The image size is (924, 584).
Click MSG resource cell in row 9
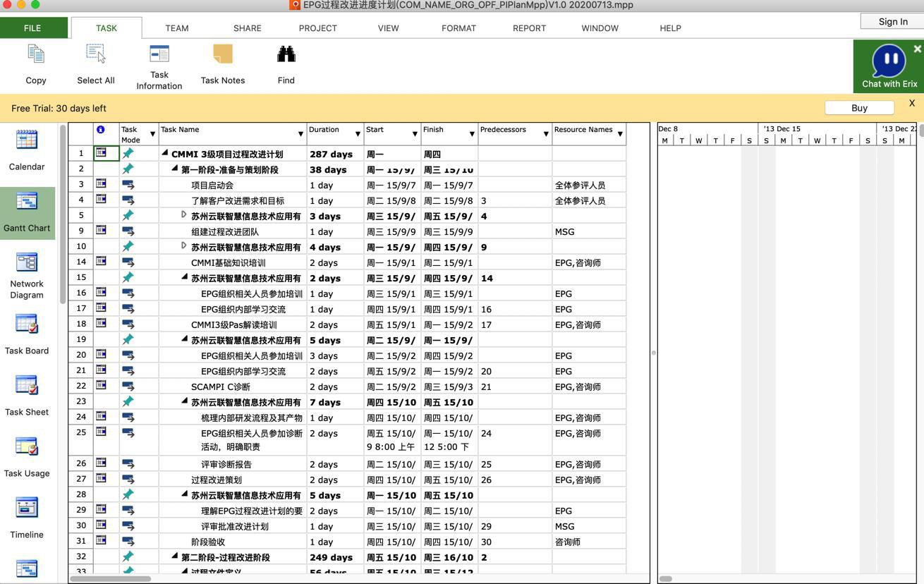[588, 231]
